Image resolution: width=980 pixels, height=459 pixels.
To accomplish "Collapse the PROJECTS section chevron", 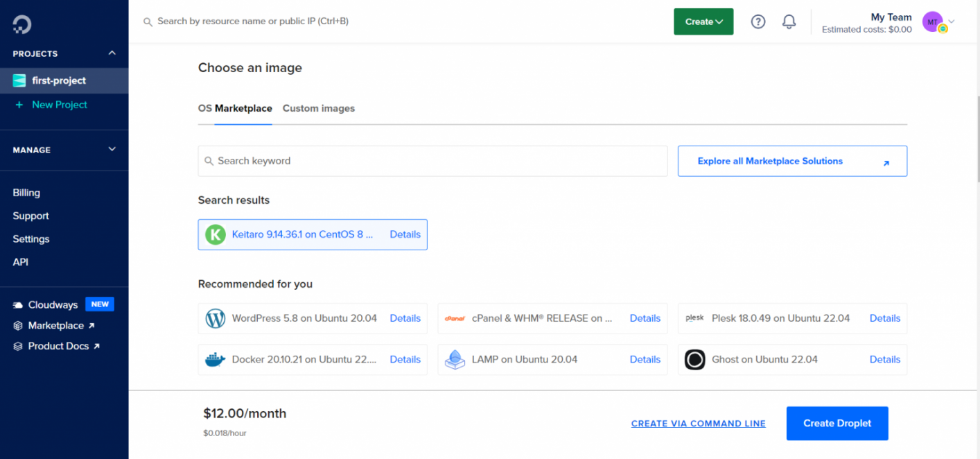I will [112, 53].
